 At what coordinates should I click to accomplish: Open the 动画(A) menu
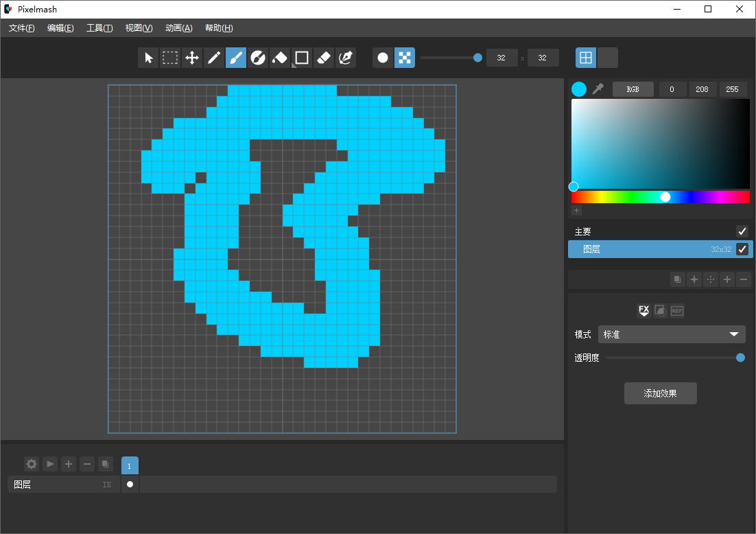click(179, 28)
